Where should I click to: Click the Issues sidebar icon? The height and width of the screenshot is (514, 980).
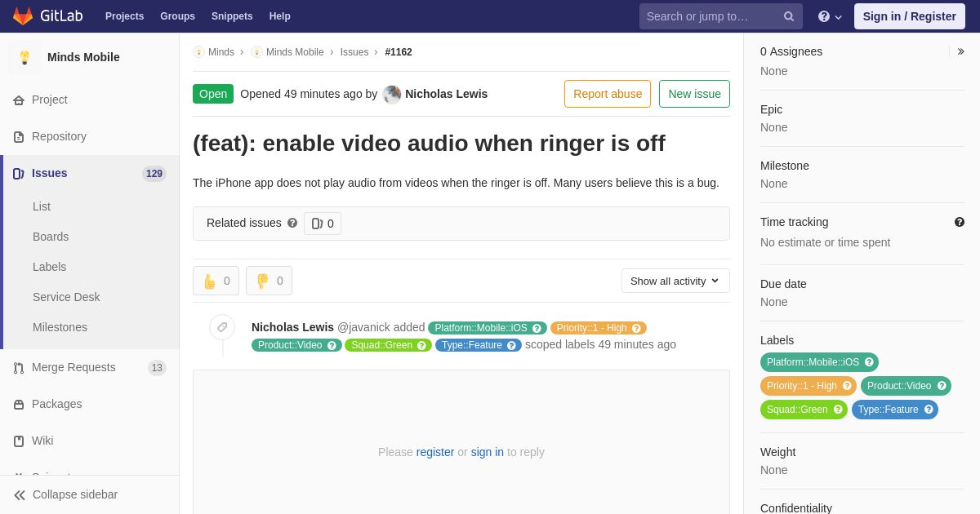19,174
